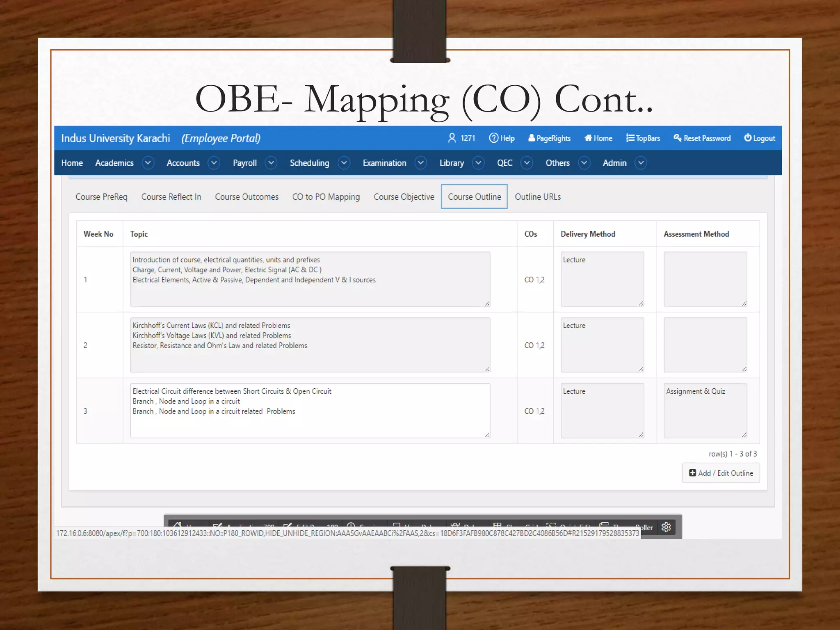Screen dimensions: 840x630
Task: Click the CO 1,2 cell in week 2
Action: tap(534, 345)
